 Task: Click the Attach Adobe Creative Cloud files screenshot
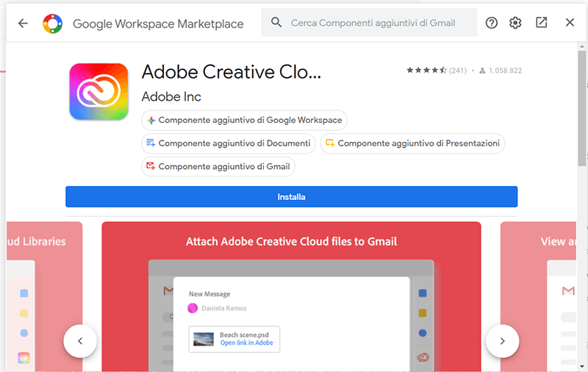[291, 301]
